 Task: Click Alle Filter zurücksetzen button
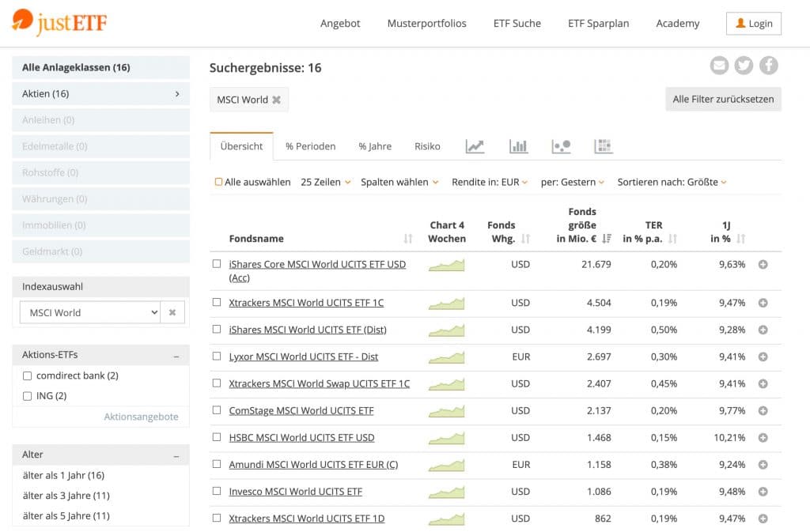pos(723,99)
